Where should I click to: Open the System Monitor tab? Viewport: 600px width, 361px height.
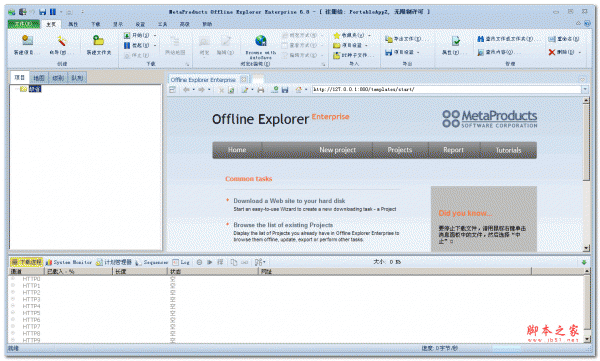coord(69,262)
